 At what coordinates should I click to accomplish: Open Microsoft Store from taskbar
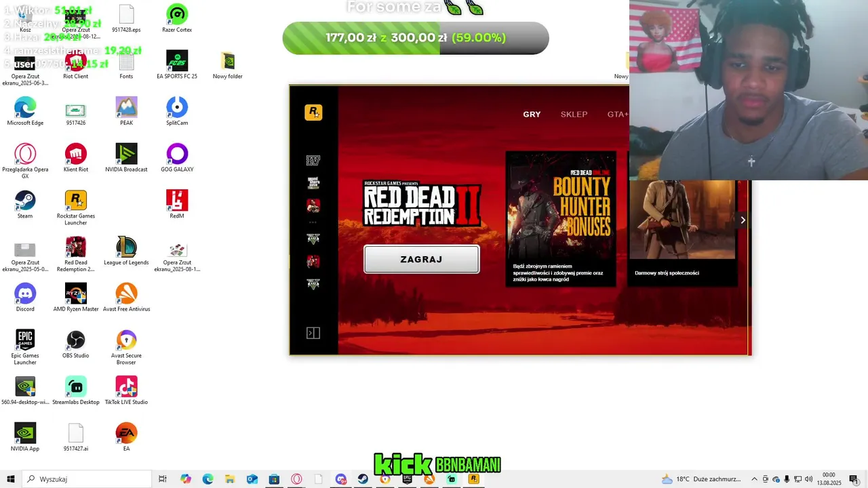(274, 479)
